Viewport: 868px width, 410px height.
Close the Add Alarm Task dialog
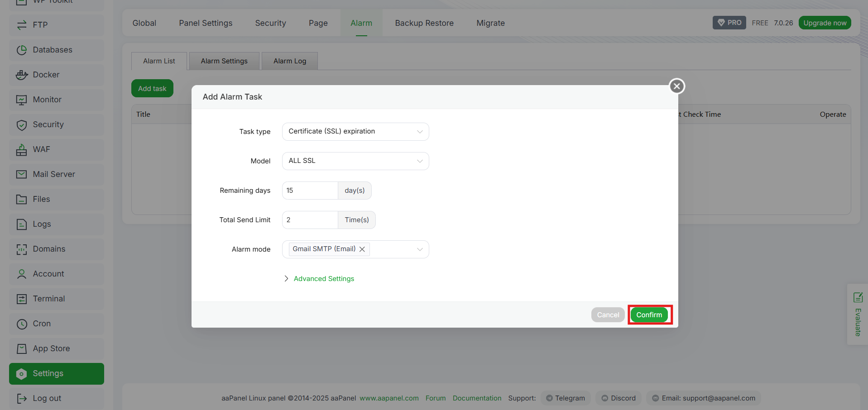click(677, 86)
